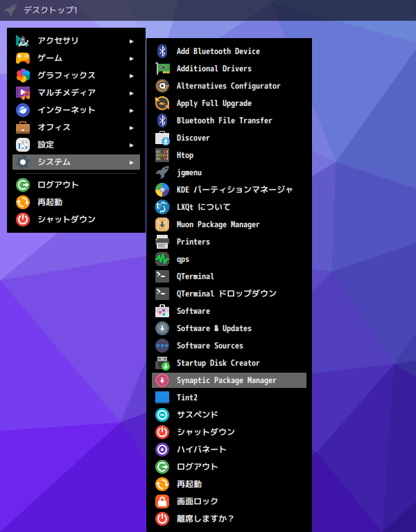Click the Software & Updates icon
This screenshot has width=416, height=532.
click(162, 328)
